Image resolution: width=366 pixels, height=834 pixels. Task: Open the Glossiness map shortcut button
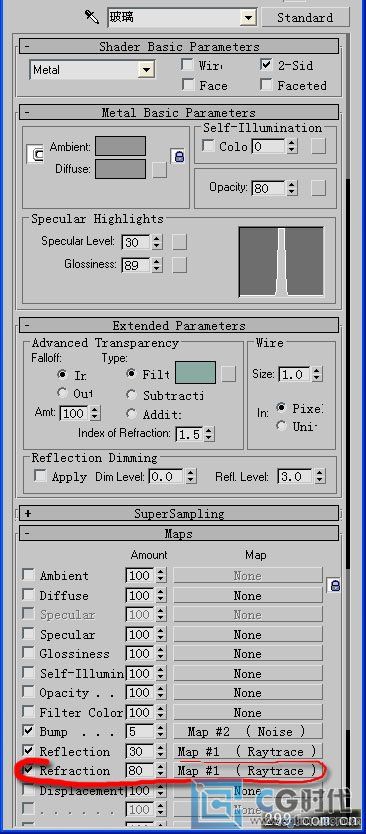tap(180, 264)
